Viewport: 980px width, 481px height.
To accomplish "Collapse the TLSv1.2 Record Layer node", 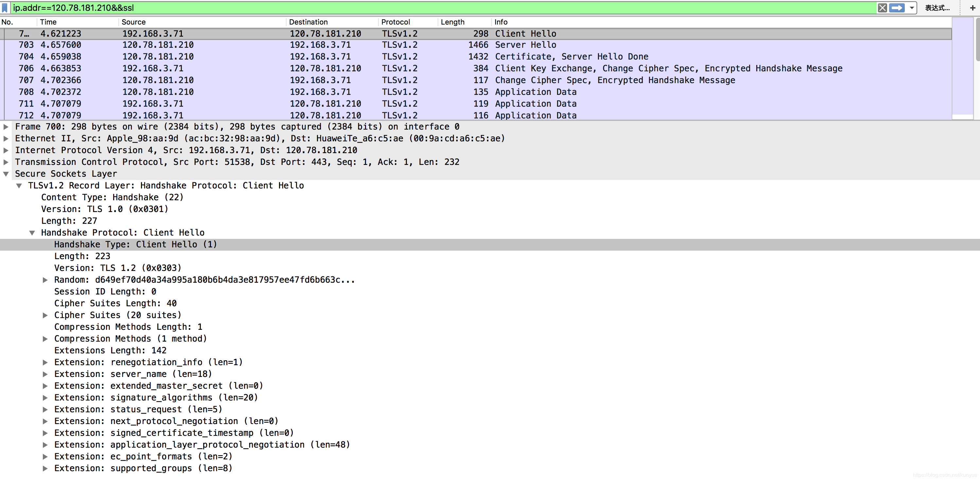I will point(19,186).
